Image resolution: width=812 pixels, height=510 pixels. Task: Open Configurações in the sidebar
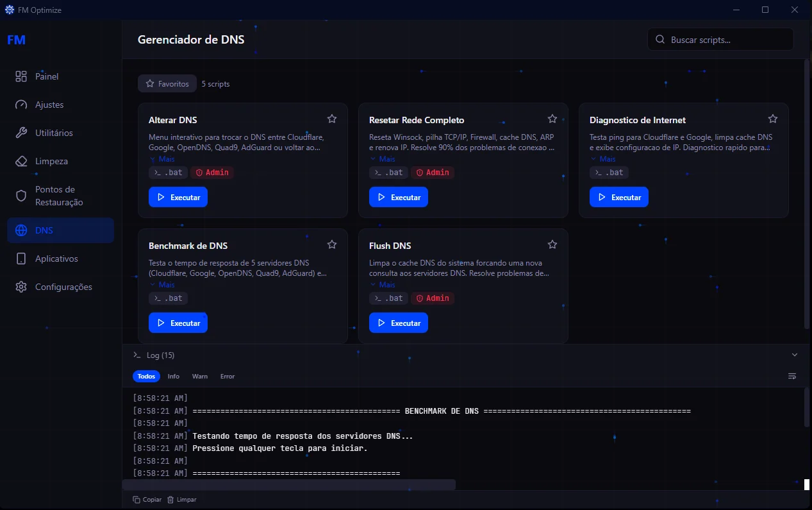click(60, 287)
